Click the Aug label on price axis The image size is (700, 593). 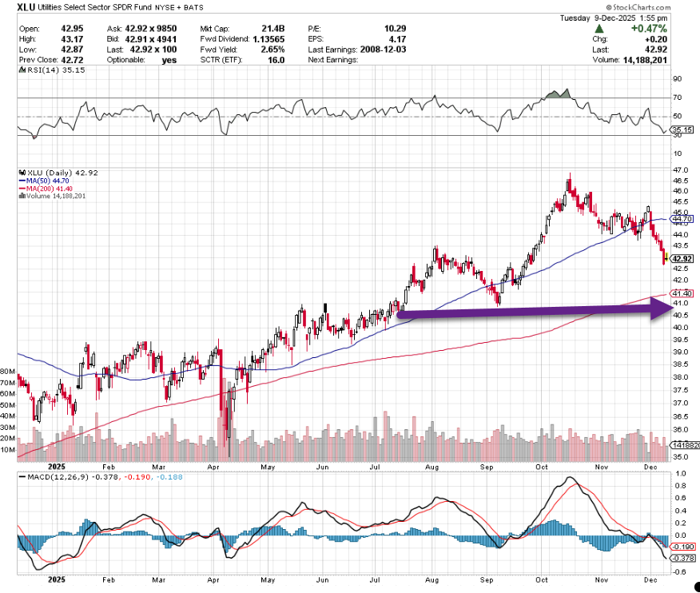pos(432,464)
